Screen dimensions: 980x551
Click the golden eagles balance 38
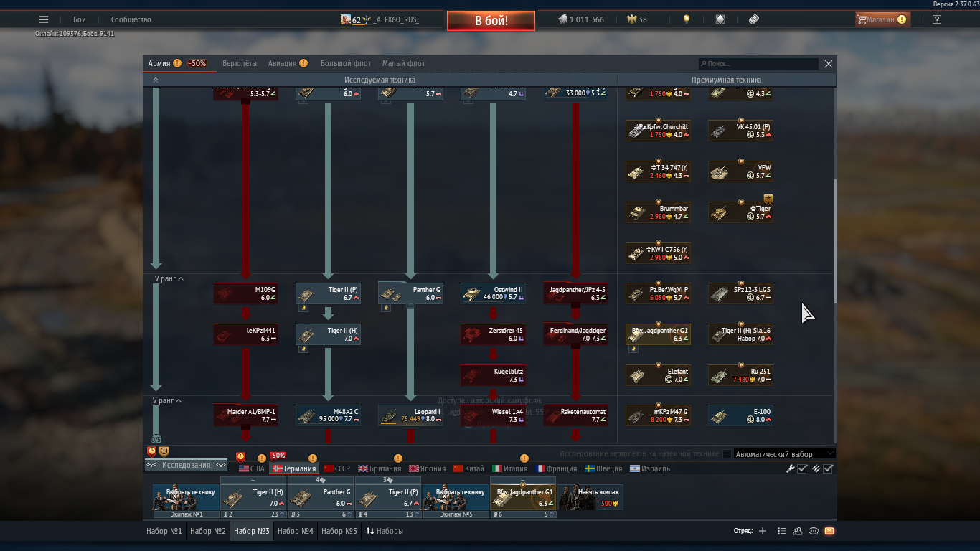click(637, 20)
